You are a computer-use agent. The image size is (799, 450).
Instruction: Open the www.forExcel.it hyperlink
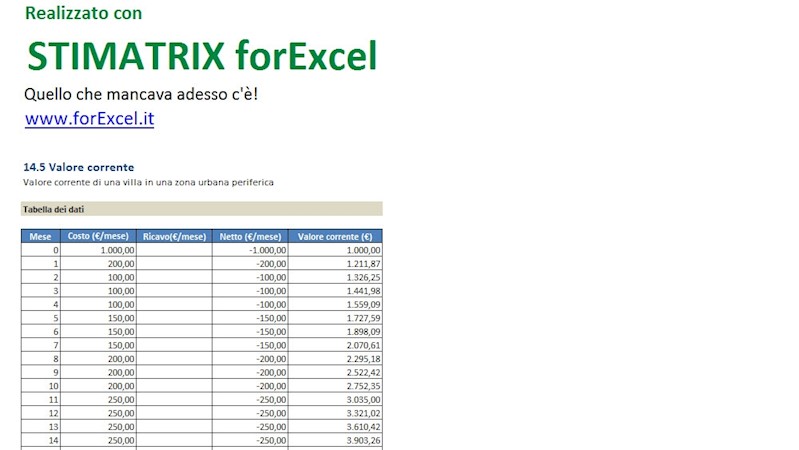pyautogui.click(x=89, y=119)
